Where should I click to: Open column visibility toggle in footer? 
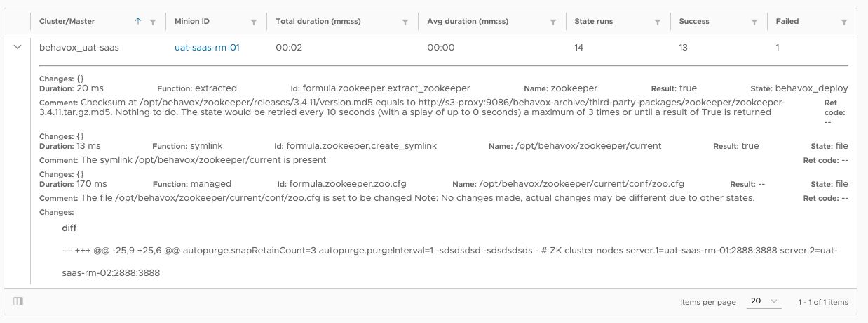coord(18,301)
